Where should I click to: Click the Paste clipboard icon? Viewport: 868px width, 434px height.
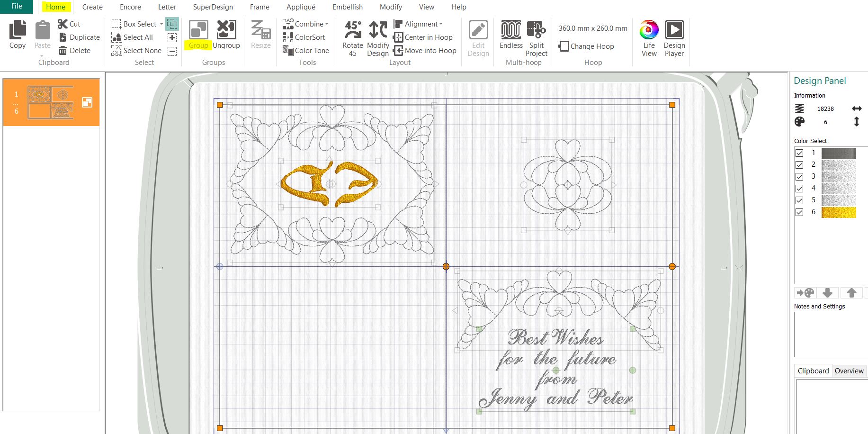click(x=43, y=30)
